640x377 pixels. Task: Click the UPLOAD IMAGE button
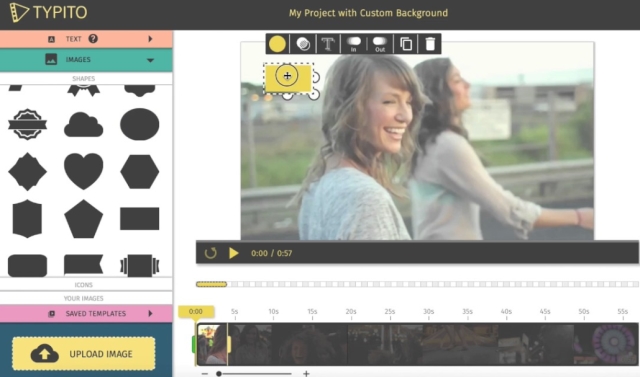84,354
